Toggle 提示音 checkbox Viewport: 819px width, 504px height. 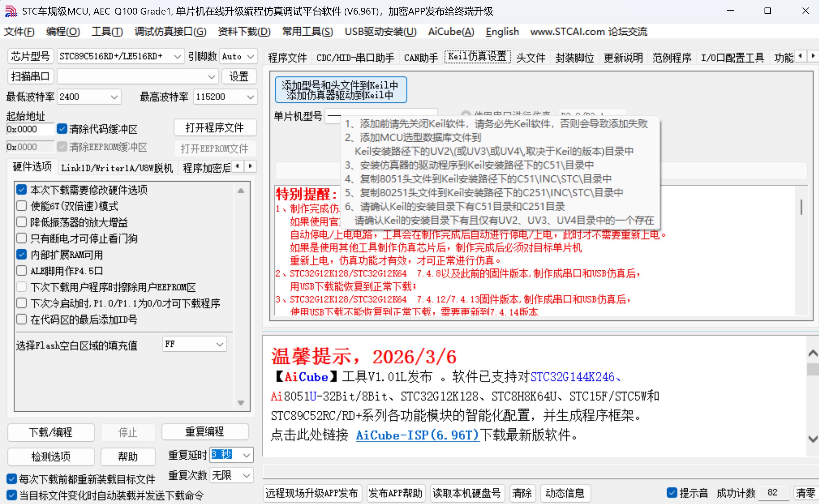672,493
